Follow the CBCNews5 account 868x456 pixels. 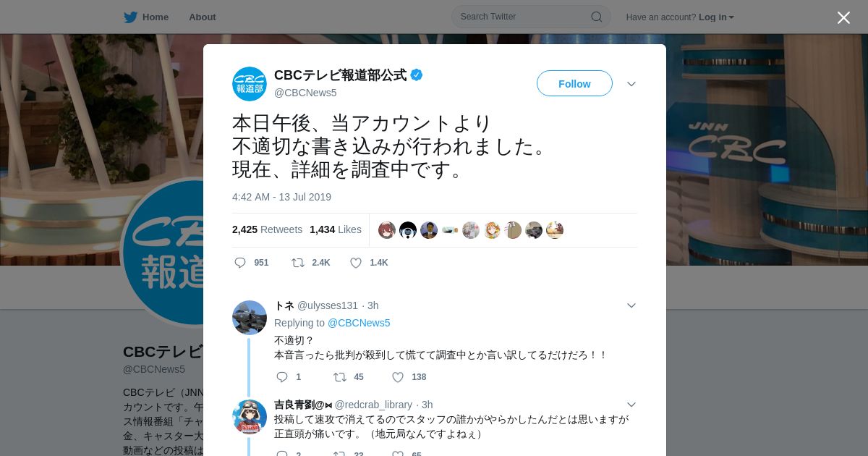pos(574,83)
